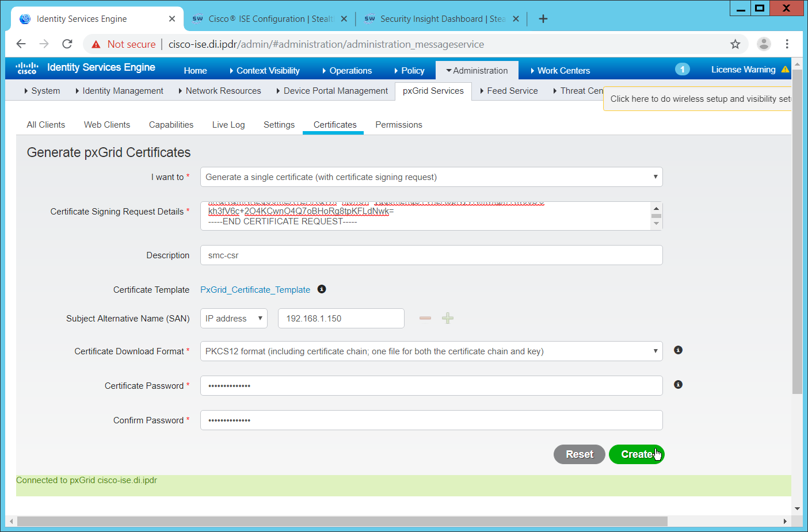Viewport: 808px width, 532px height.
Task: Click the add SAN entry plus icon
Action: coord(448,318)
